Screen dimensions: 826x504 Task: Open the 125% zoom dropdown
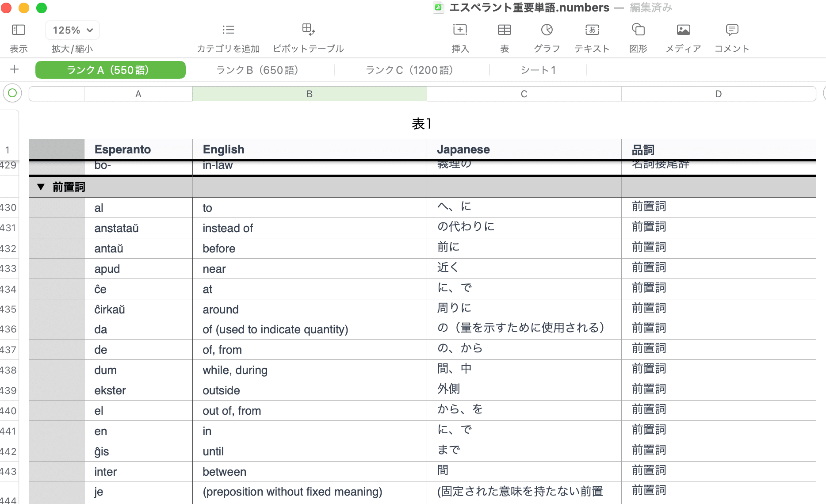pyautogui.click(x=72, y=30)
